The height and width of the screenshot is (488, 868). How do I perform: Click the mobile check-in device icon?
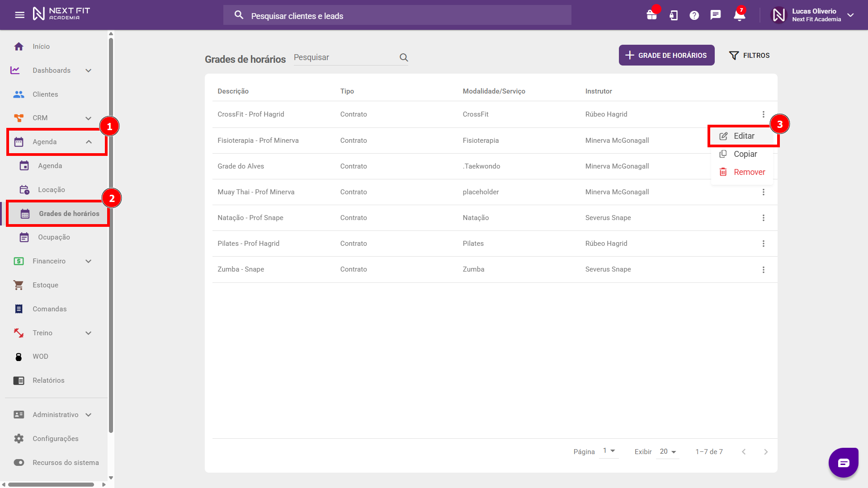[x=674, y=15]
